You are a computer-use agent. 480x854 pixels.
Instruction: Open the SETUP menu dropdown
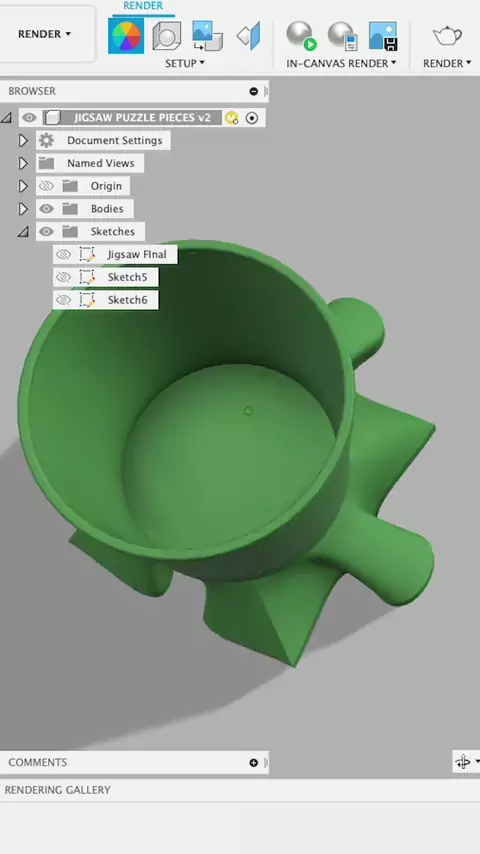click(x=185, y=63)
